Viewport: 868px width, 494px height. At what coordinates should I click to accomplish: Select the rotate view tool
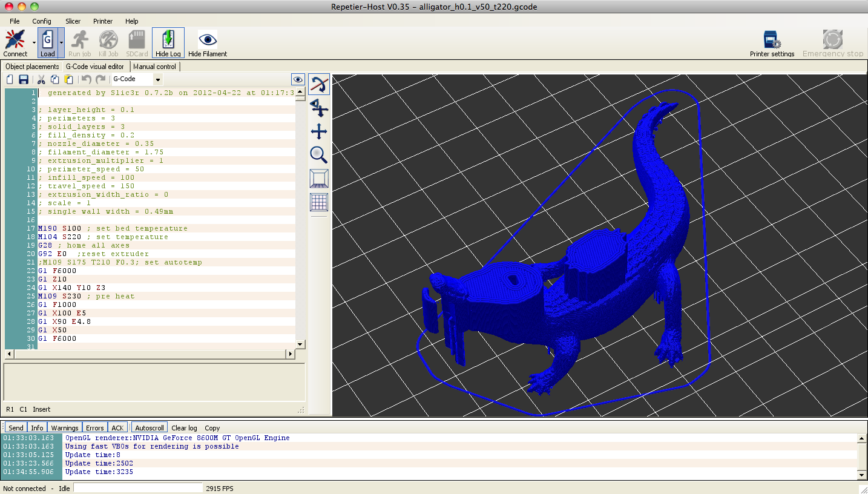point(319,85)
